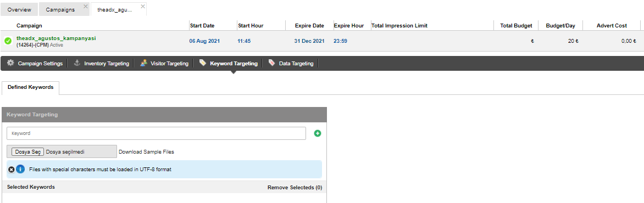Click the Visitor Targeting person icon

coord(143,63)
